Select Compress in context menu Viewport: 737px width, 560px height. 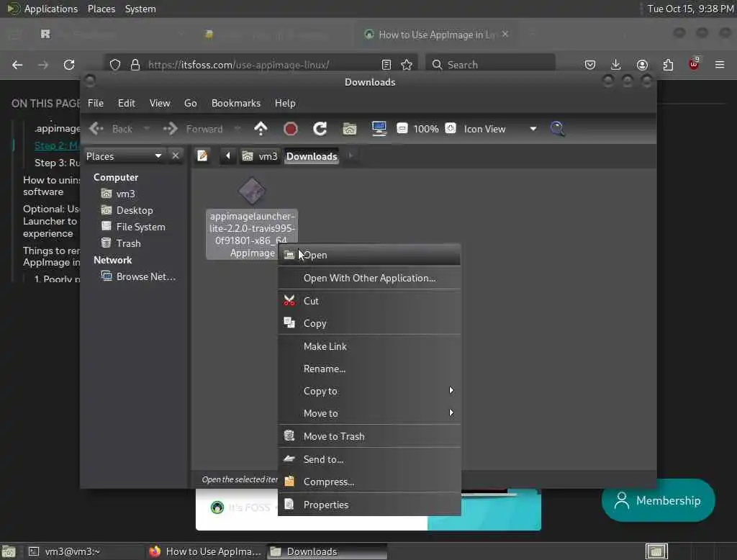coord(369,482)
